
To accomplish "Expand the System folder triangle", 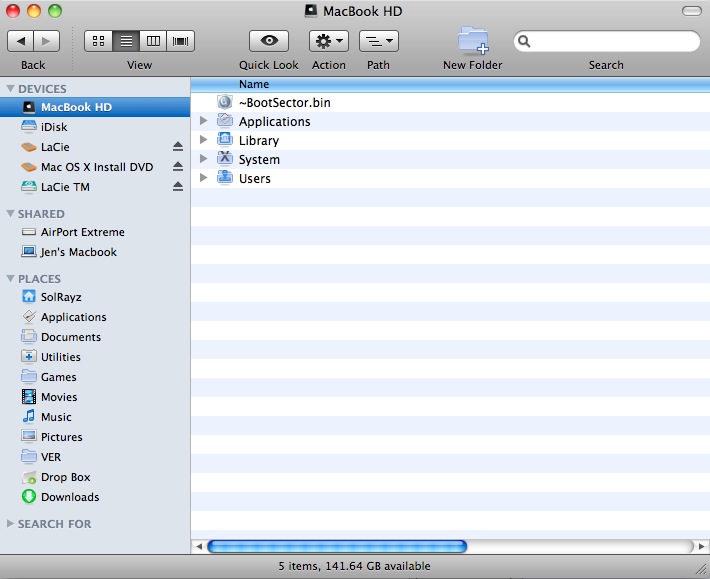I will click(x=204, y=159).
